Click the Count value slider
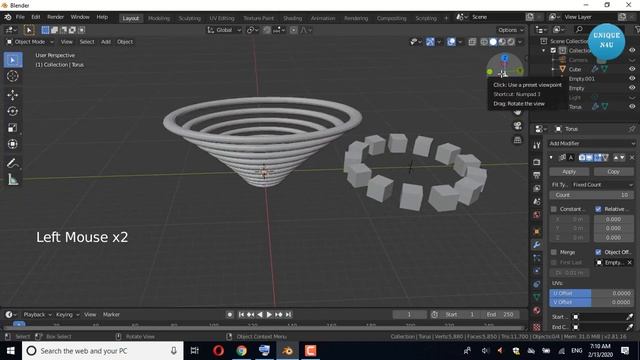Image resolution: width=640 pixels, height=360 pixels. [x=591, y=195]
